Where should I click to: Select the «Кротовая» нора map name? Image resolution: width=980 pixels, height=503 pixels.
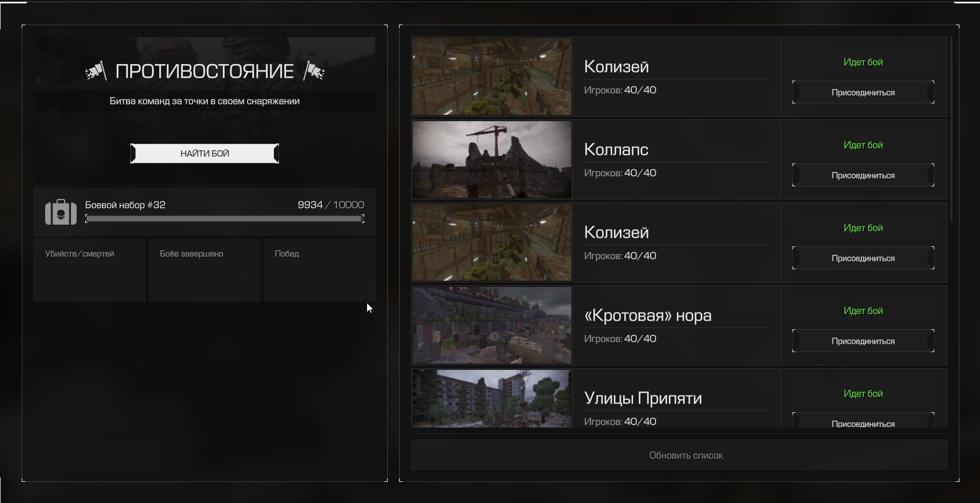click(x=648, y=315)
